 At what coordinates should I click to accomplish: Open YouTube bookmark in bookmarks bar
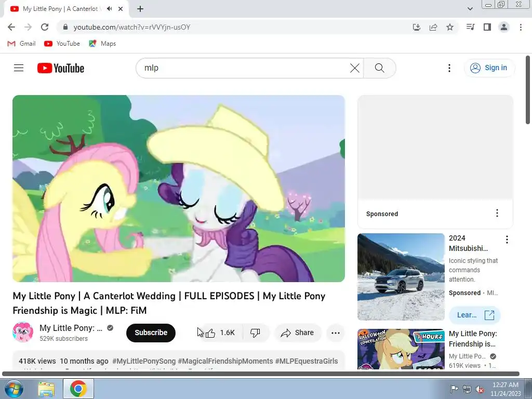click(x=62, y=44)
